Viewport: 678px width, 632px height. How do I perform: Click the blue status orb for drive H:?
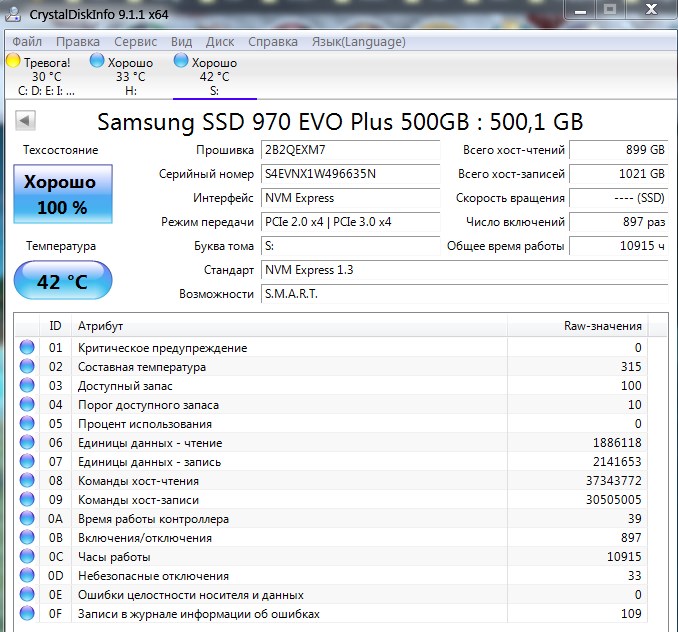coord(97,61)
